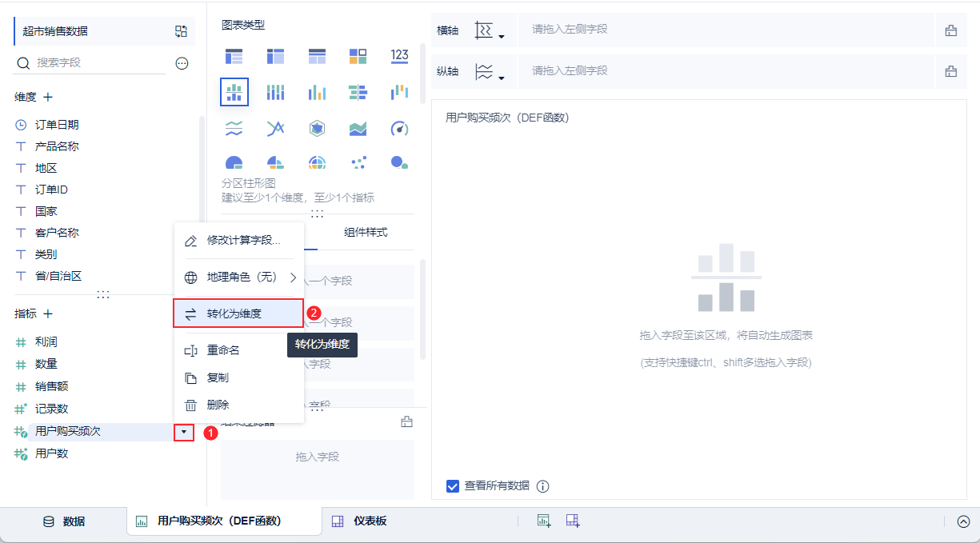This screenshot has height=543, width=980.
Task: Select the multi-series column chart icon
Action: (317, 92)
